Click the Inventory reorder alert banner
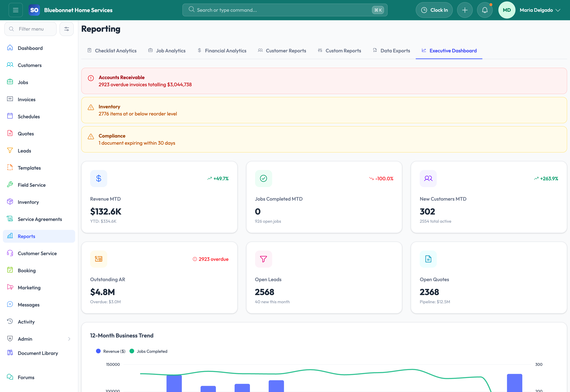Screen dimensions: 570x392 point(324,110)
